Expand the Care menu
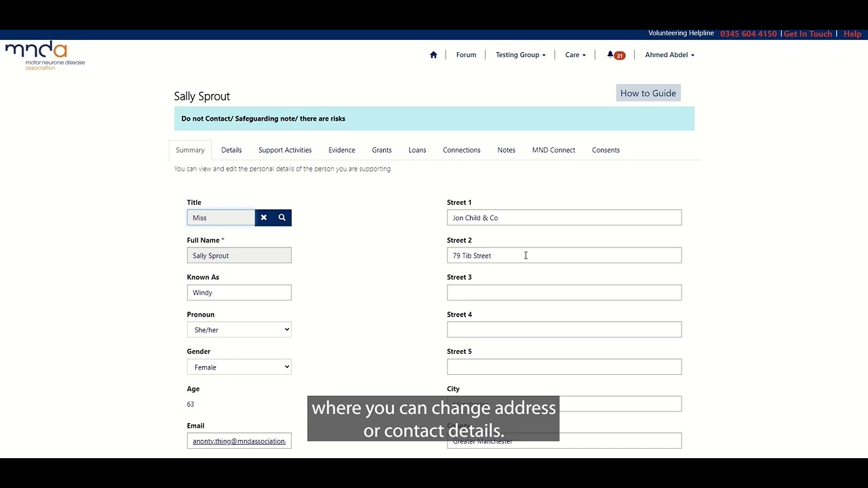This screenshot has height=488, width=868. (575, 55)
